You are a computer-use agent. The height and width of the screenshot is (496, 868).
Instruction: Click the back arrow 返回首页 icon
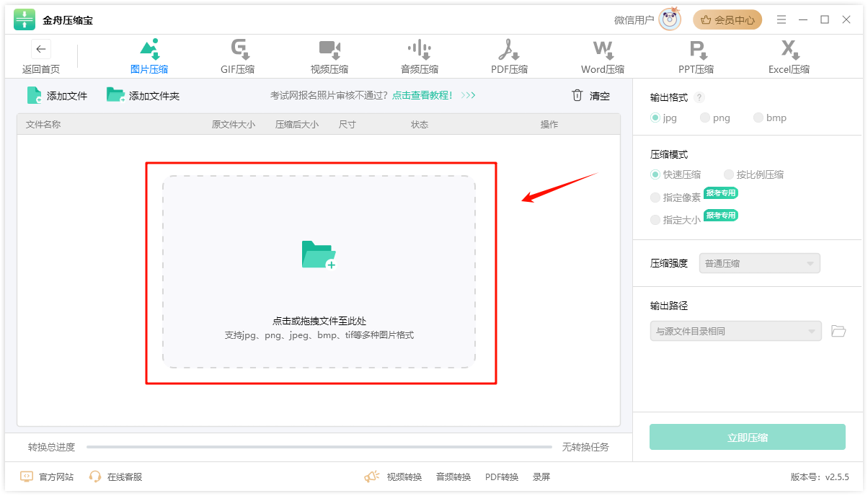tap(41, 49)
